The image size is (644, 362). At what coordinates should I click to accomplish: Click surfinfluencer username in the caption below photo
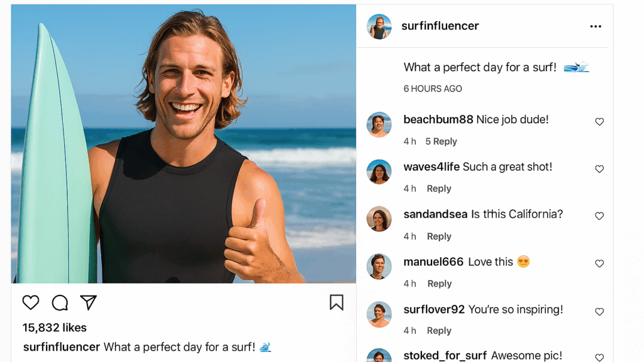pyautogui.click(x=62, y=347)
